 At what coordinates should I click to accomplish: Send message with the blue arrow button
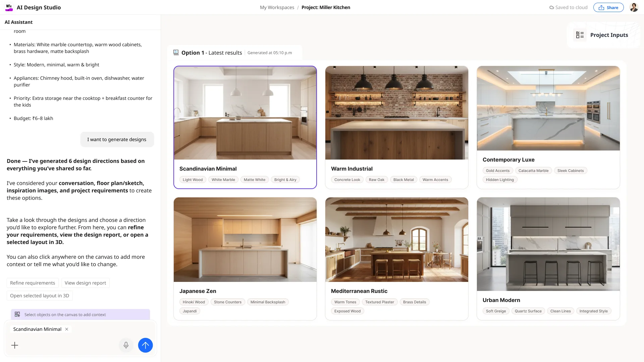point(146,345)
